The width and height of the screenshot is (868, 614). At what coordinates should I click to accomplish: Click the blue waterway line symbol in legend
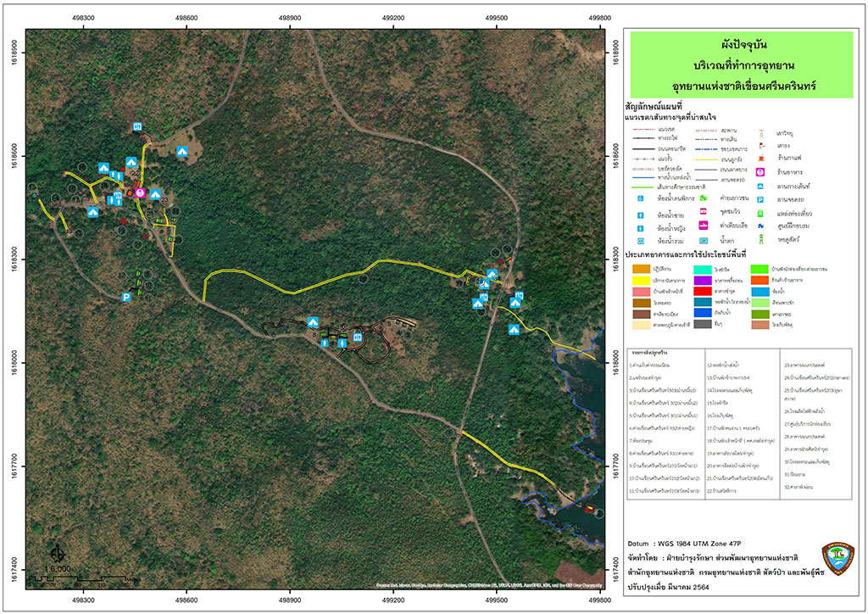coord(643,178)
